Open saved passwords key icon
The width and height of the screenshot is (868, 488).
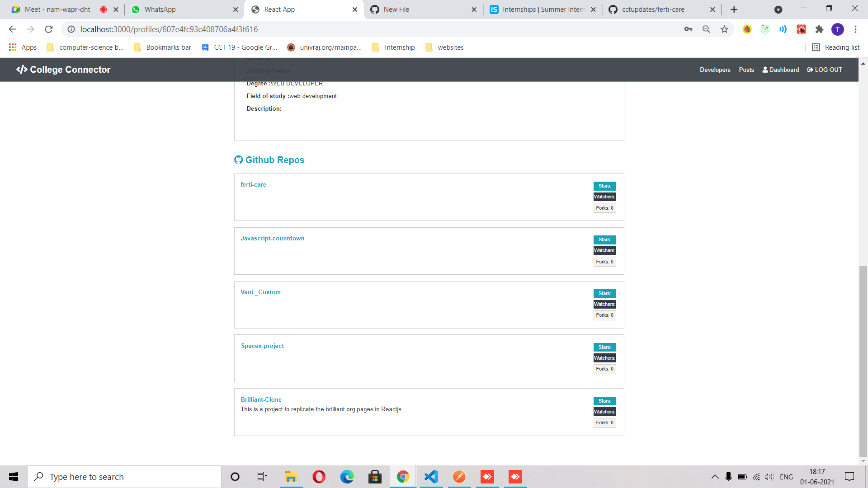tap(688, 29)
